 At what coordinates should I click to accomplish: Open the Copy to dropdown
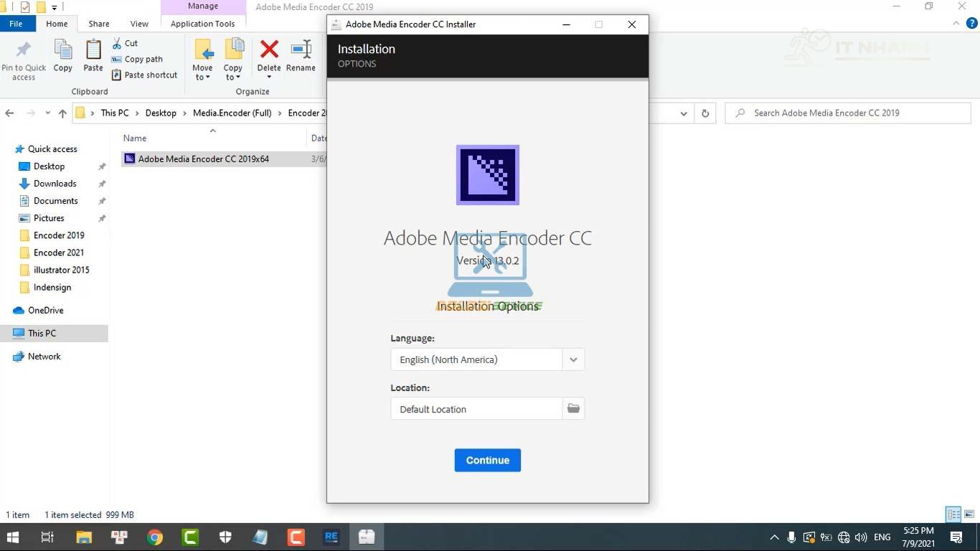pos(232,72)
